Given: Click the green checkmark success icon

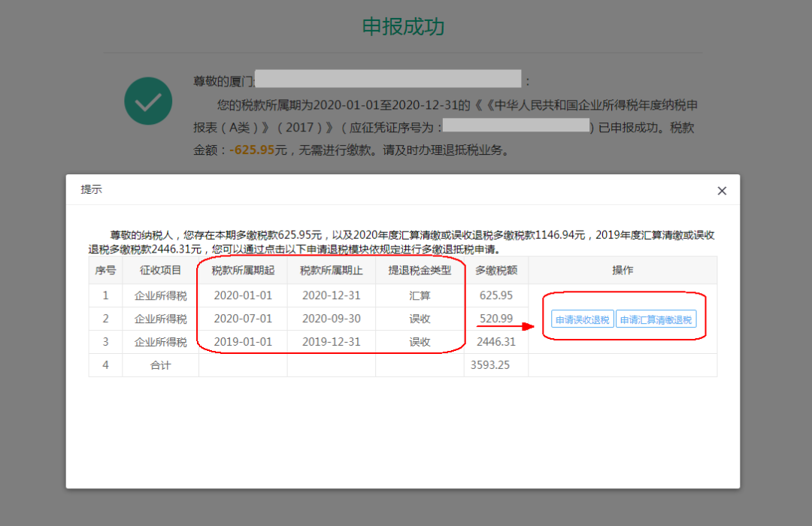Looking at the screenshot, I should (148, 101).
